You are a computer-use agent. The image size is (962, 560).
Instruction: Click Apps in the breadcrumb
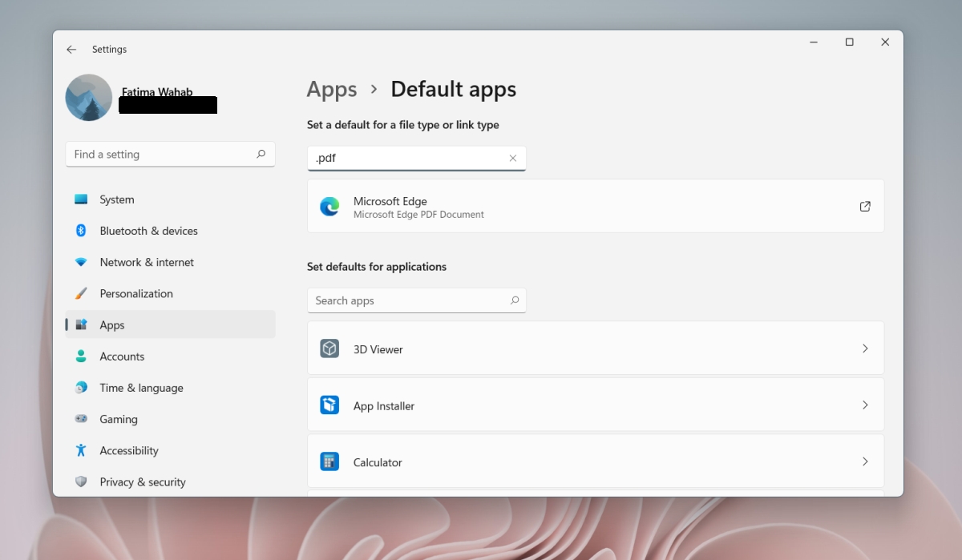pyautogui.click(x=332, y=90)
